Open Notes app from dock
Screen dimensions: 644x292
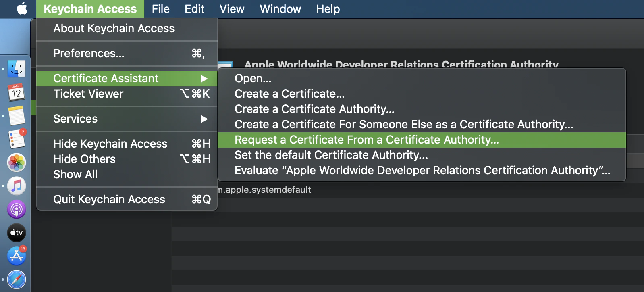pyautogui.click(x=17, y=116)
